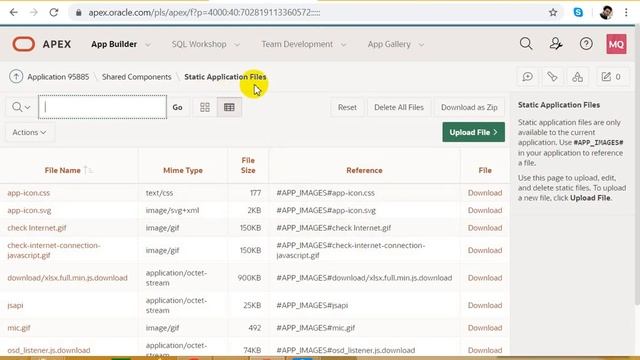This screenshot has width=640, height=360.
Task: Open the Actions menu dropdown
Action: 29,132
